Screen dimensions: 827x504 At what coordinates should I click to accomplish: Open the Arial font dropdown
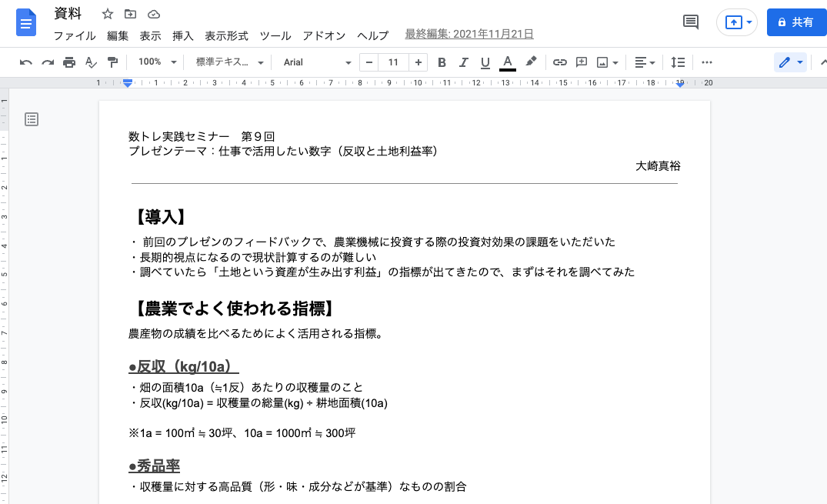315,62
